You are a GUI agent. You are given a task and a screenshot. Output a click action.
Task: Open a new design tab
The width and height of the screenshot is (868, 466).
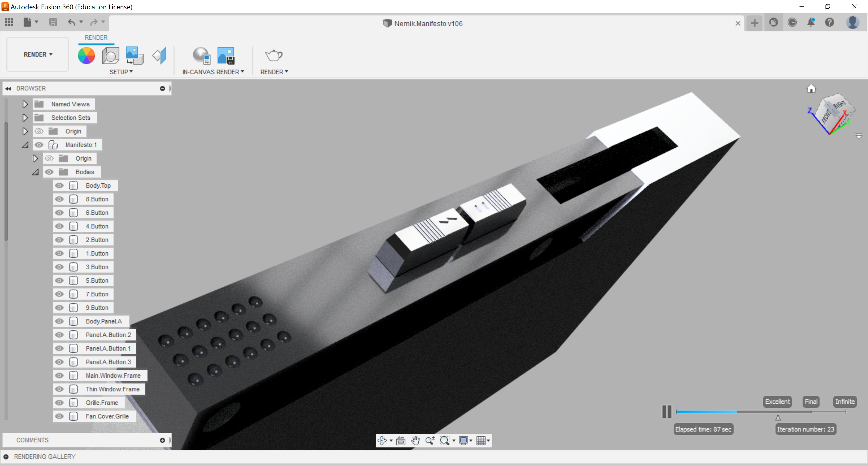coord(755,23)
